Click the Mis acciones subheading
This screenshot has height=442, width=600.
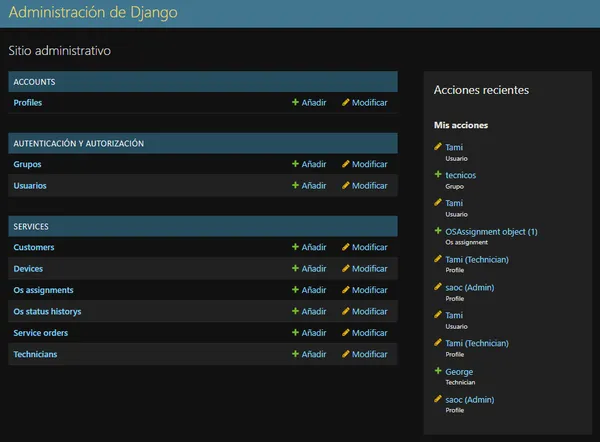click(x=461, y=125)
